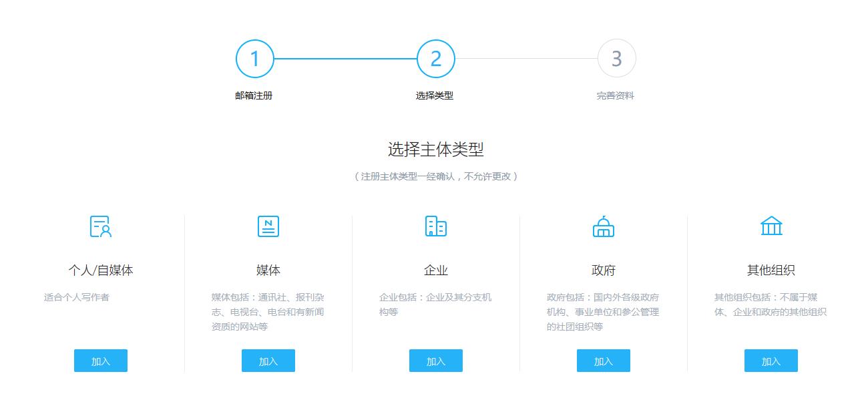Click 加入 under 企业
The width and height of the screenshot is (868, 396).
[x=435, y=361]
